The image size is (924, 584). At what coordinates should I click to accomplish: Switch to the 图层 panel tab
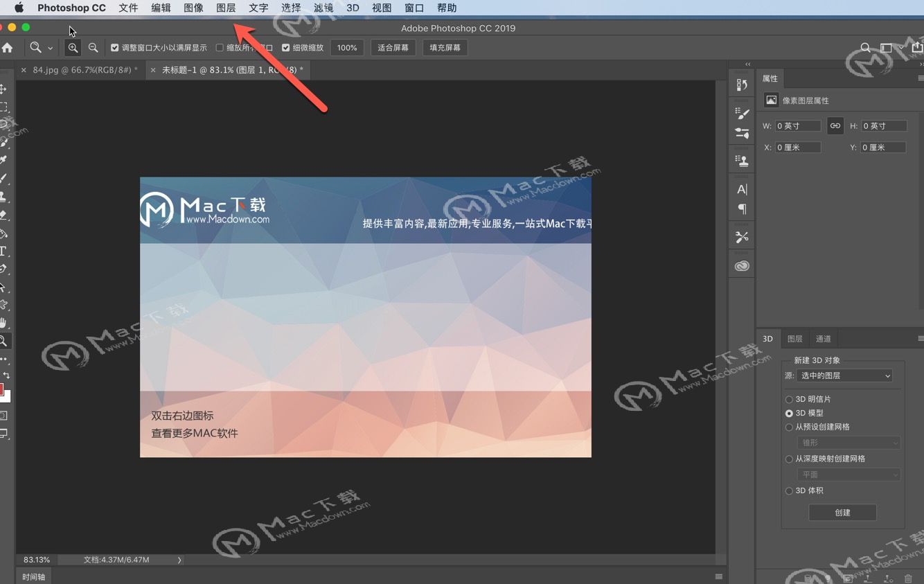pos(794,339)
